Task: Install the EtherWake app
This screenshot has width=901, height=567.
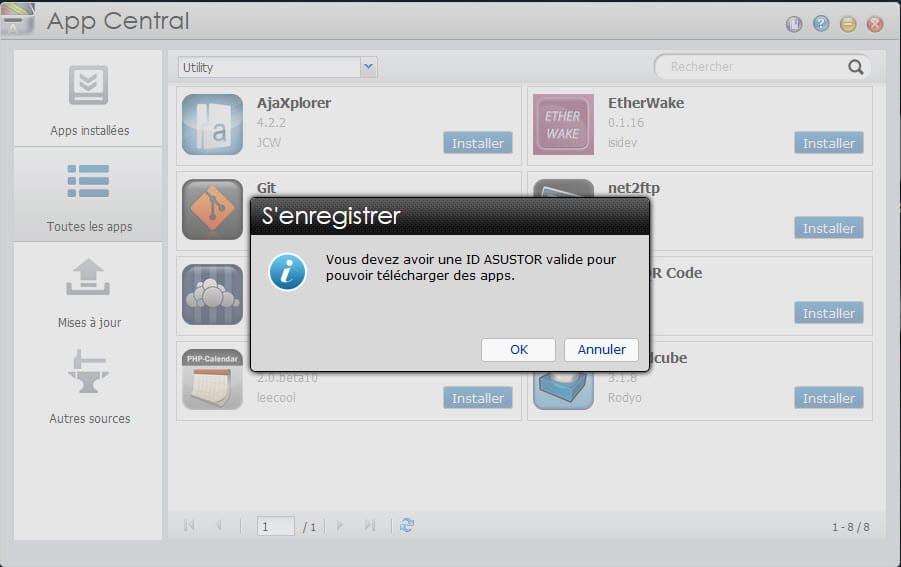Action: [x=829, y=143]
